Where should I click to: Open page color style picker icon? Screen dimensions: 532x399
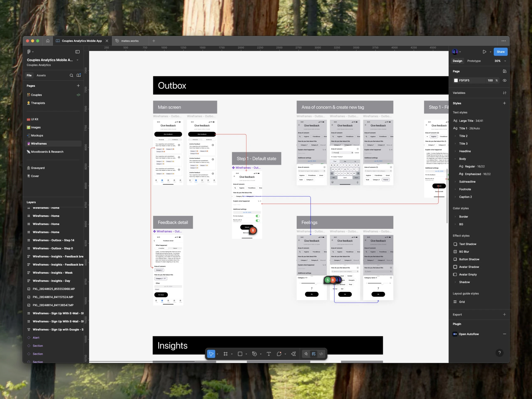[504, 71]
